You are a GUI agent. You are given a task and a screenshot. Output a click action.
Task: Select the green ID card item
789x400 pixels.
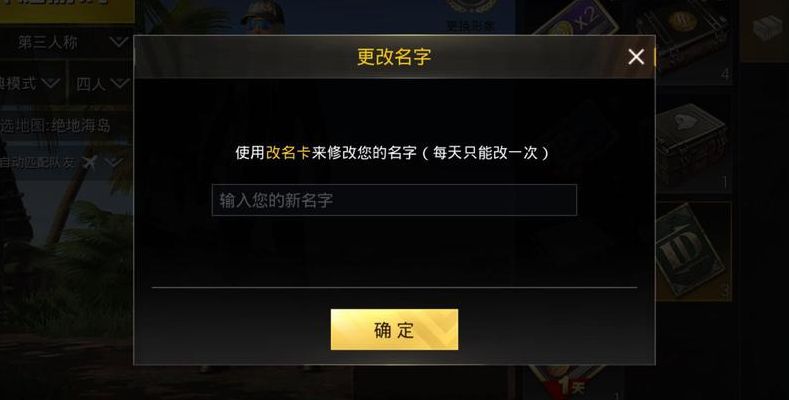click(693, 251)
